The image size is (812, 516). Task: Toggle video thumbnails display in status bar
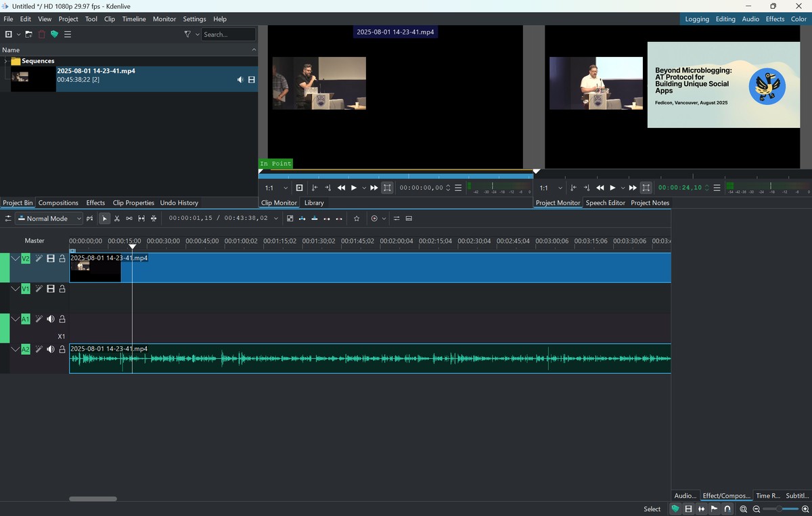pyautogui.click(x=688, y=509)
